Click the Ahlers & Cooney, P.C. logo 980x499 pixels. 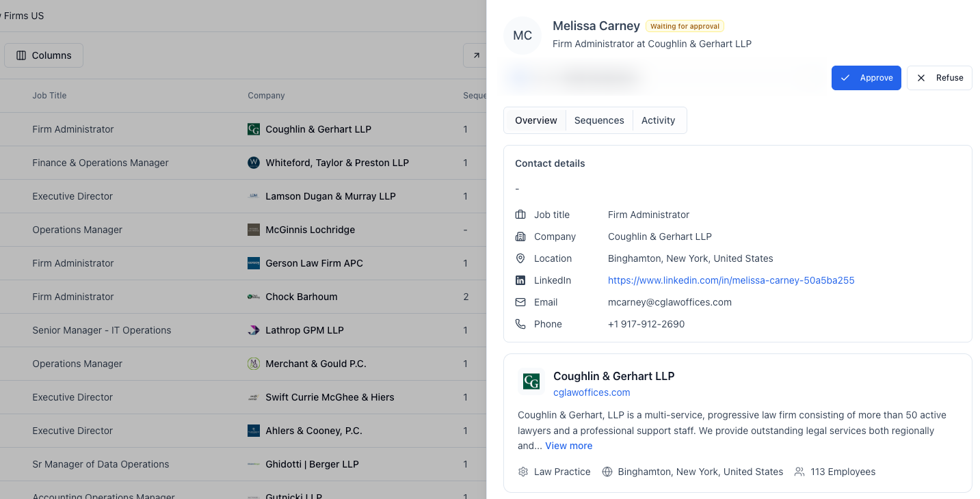click(x=254, y=431)
